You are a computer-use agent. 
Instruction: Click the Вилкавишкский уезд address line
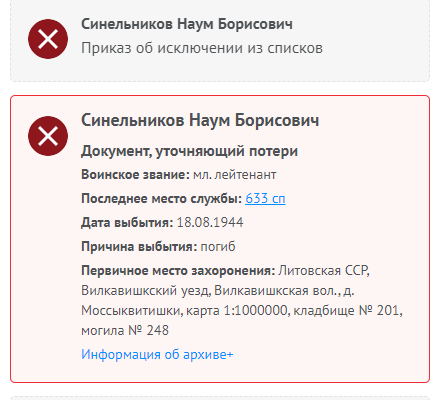(218, 291)
